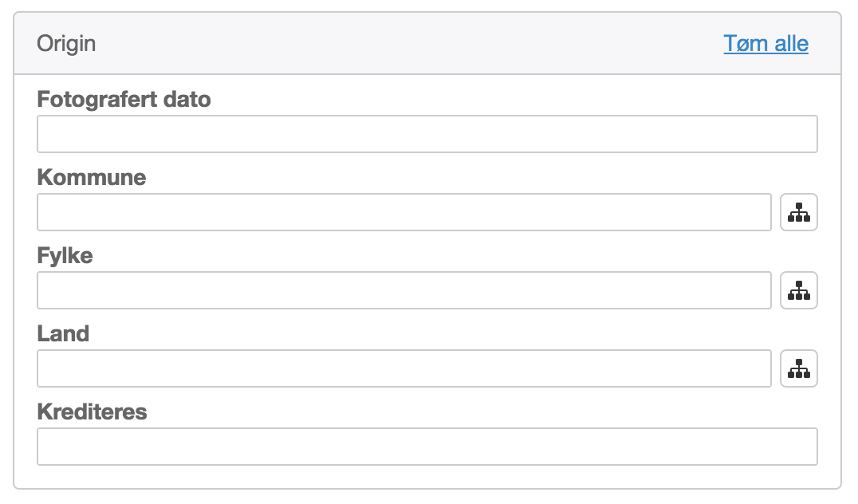Browse the municipality tree next to Kommune field

(798, 212)
